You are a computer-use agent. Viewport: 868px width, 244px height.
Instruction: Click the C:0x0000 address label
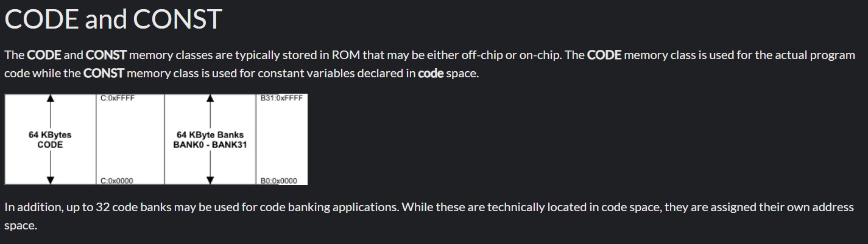[118, 181]
